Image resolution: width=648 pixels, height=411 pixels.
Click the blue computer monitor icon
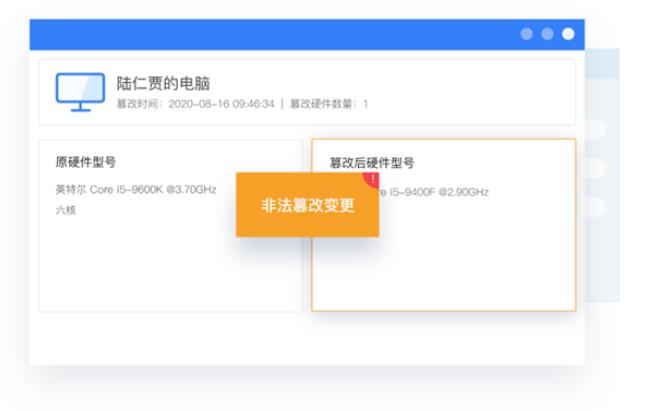[80, 92]
